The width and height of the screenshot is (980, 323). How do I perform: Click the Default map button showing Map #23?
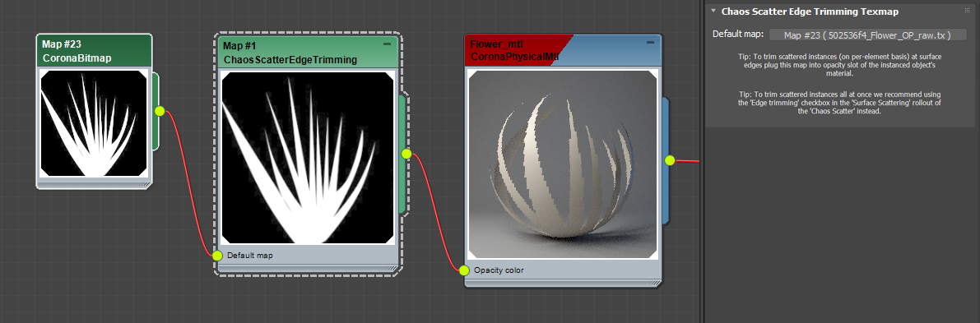pos(867,35)
